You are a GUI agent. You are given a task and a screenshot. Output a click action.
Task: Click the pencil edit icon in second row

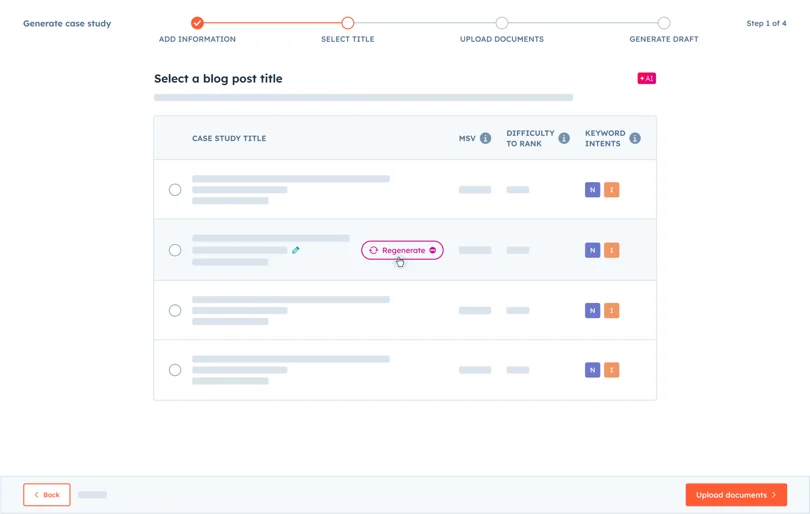[296, 250]
